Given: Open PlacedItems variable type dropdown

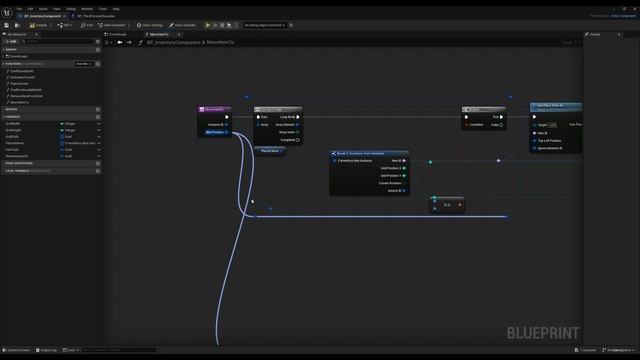Looking at the screenshot, I should [x=78, y=143].
